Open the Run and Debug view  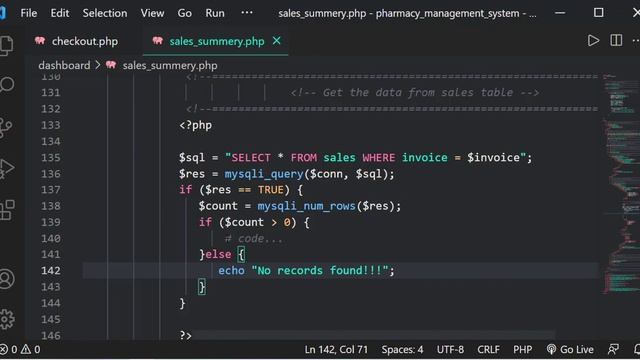pos(7,168)
